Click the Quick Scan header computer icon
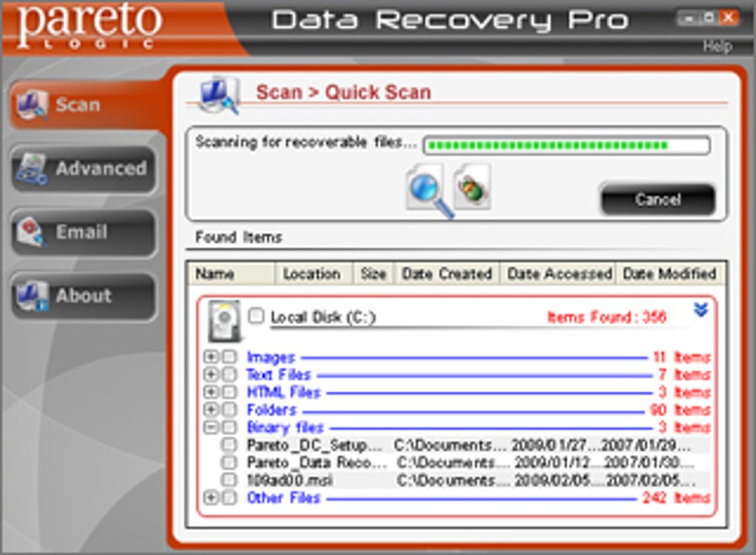 tap(219, 95)
